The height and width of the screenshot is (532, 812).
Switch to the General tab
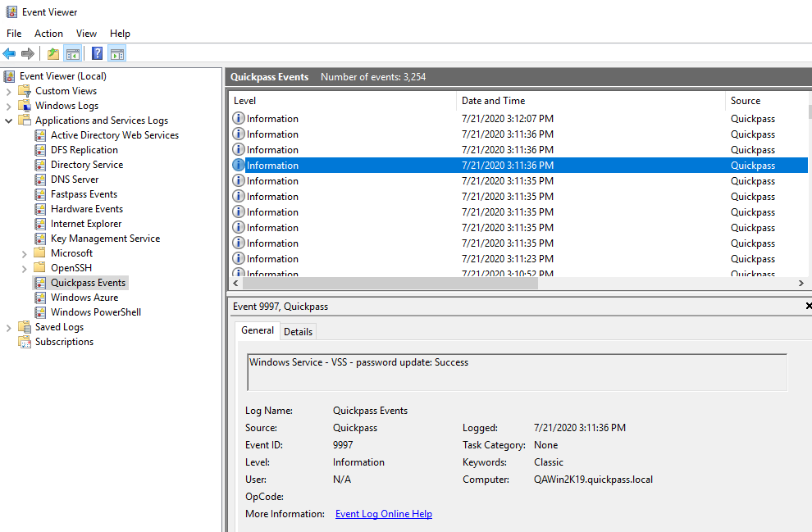[x=258, y=330]
